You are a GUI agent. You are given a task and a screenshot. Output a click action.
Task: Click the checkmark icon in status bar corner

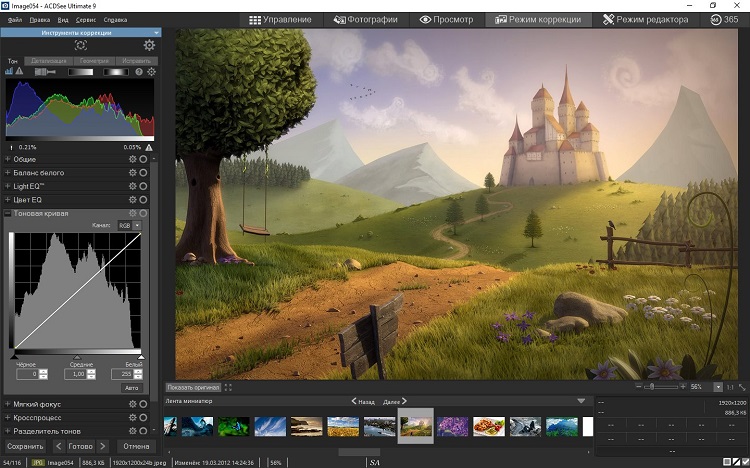click(x=744, y=462)
